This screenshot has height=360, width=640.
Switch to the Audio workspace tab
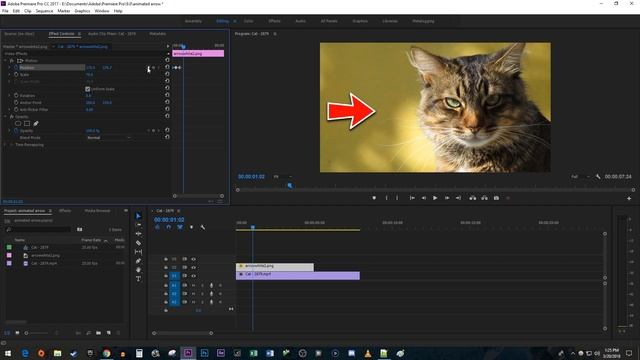[x=300, y=21]
